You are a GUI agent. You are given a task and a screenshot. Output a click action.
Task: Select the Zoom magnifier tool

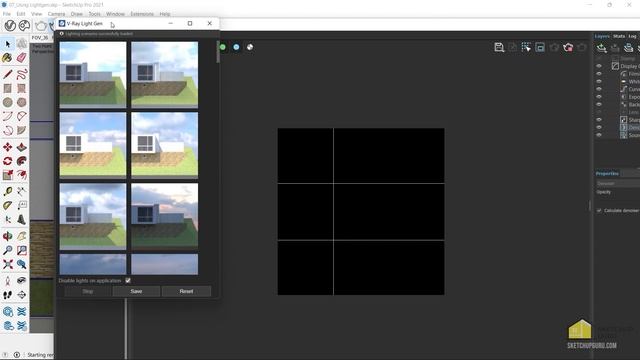7,250
